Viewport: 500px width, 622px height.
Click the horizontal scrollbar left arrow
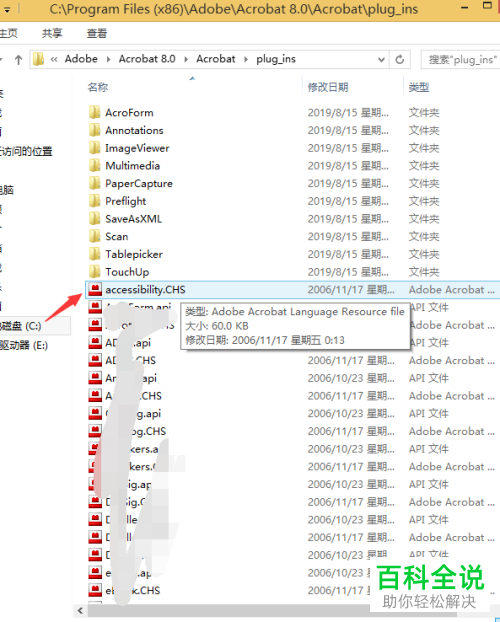(x=81, y=610)
